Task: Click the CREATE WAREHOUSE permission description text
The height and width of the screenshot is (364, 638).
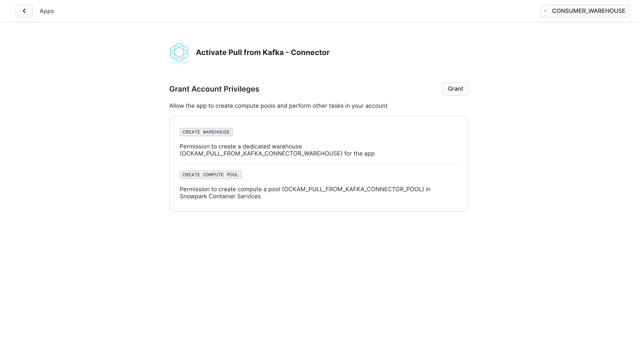Action: point(277,150)
